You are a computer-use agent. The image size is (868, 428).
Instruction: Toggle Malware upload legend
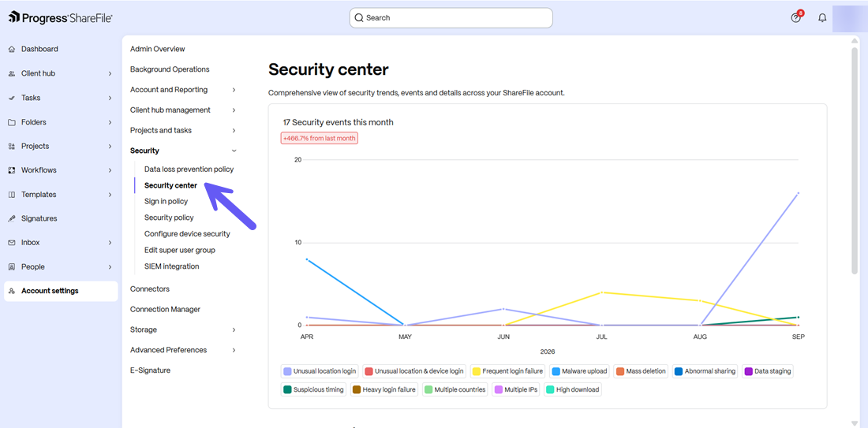(x=580, y=371)
